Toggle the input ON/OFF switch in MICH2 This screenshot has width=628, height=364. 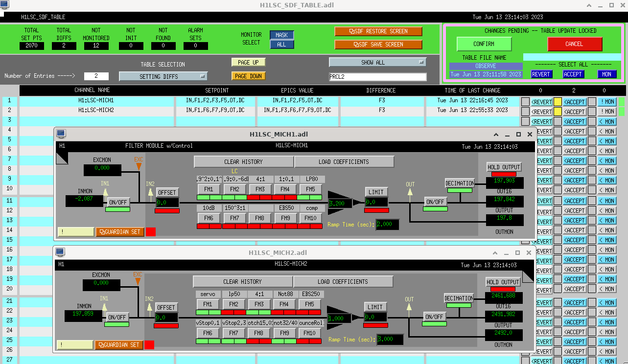[x=117, y=317]
